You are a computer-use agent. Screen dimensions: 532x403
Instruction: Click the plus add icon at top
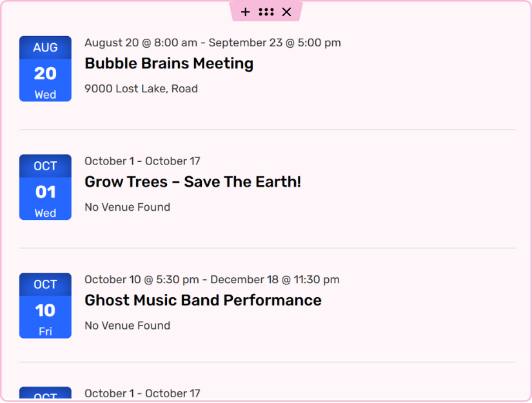tap(245, 12)
